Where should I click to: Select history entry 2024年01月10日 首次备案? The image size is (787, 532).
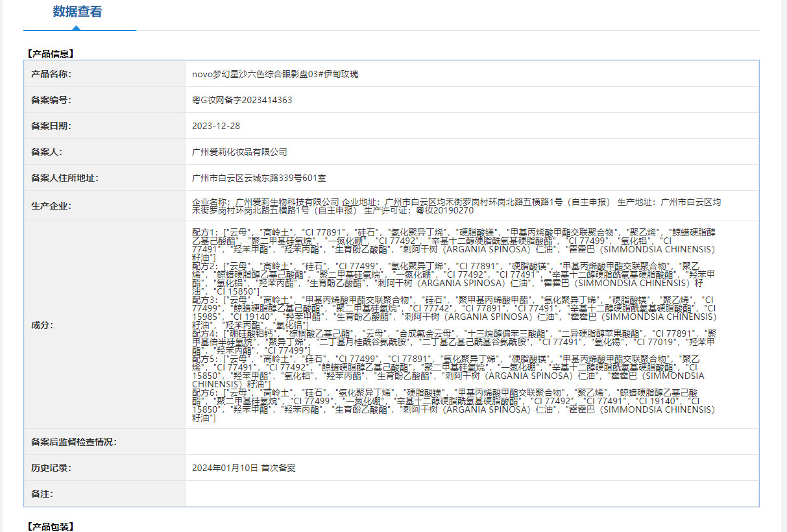pos(244,468)
